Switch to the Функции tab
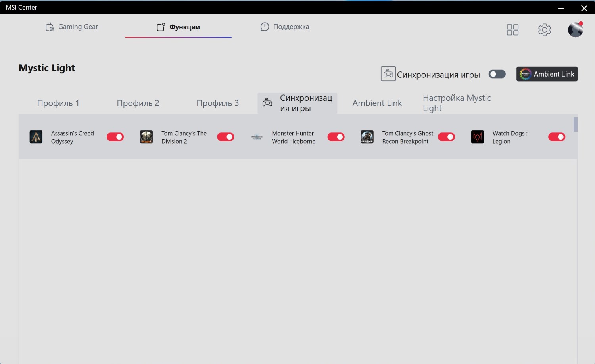The width and height of the screenshot is (595, 364). click(x=178, y=27)
